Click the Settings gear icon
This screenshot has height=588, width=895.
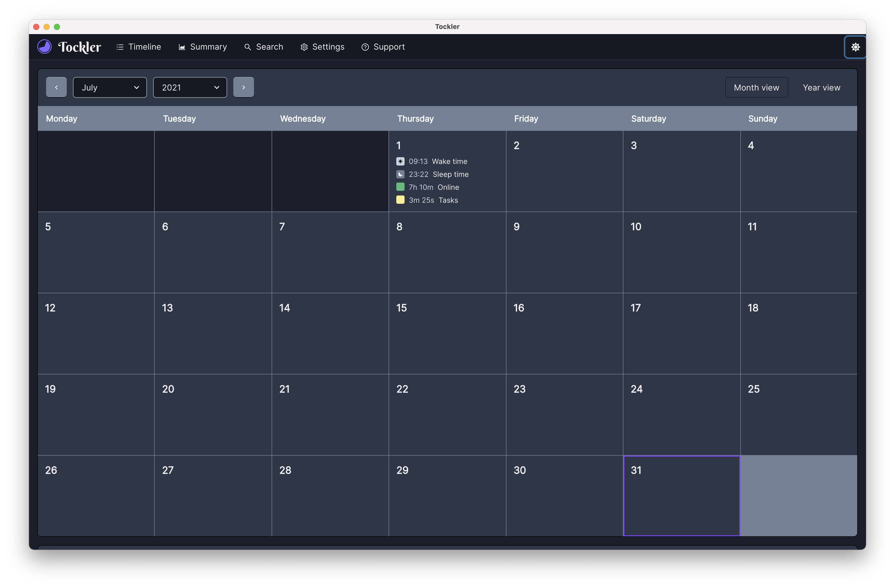coord(304,47)
